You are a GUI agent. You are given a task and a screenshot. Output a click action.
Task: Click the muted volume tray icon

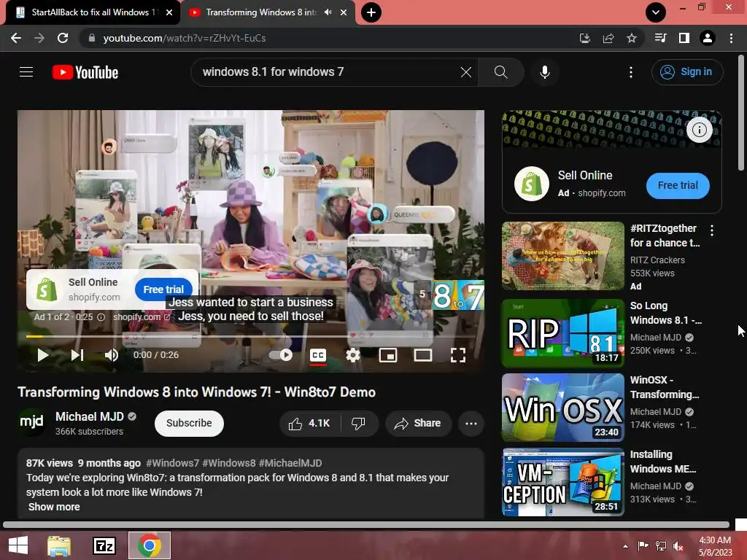(678, 546)
